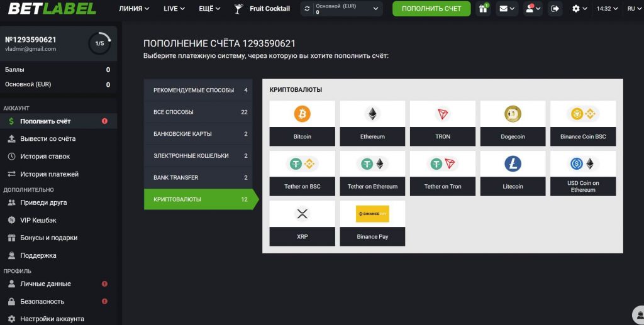Select the Dogecoin coin logo
The height and width of the screenshot is (325, 644).
click(x=513, y=114)
